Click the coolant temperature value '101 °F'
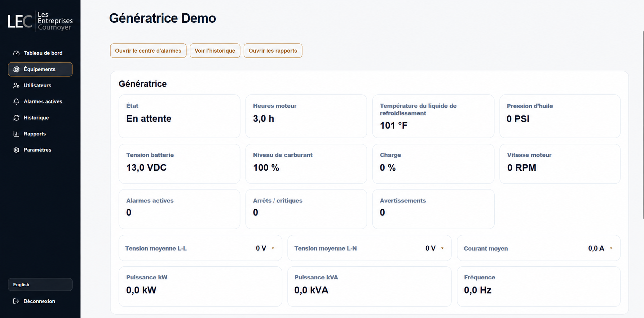 [x=394, y=126]
